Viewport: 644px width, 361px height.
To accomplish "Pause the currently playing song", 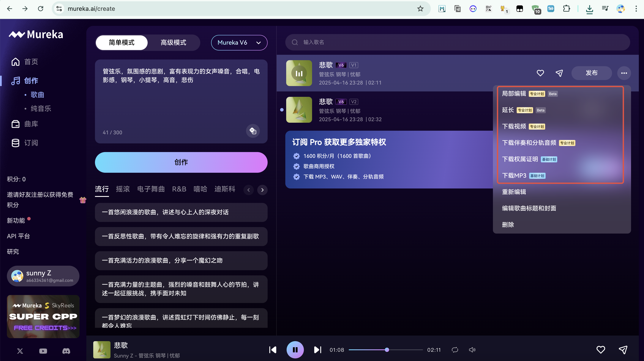I will 295,350.
